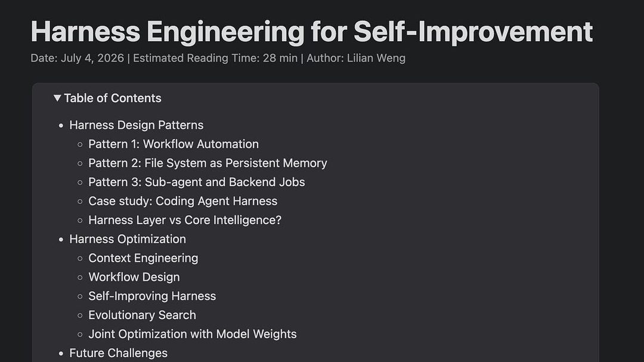The width and height of the screenshot is (644, 362).
Task: Select the Evolutionary Search link
Action: [x=142, y=315]
